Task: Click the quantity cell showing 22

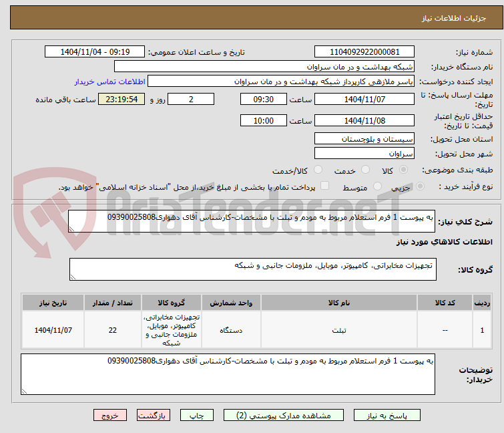Action: coord(113,330)
